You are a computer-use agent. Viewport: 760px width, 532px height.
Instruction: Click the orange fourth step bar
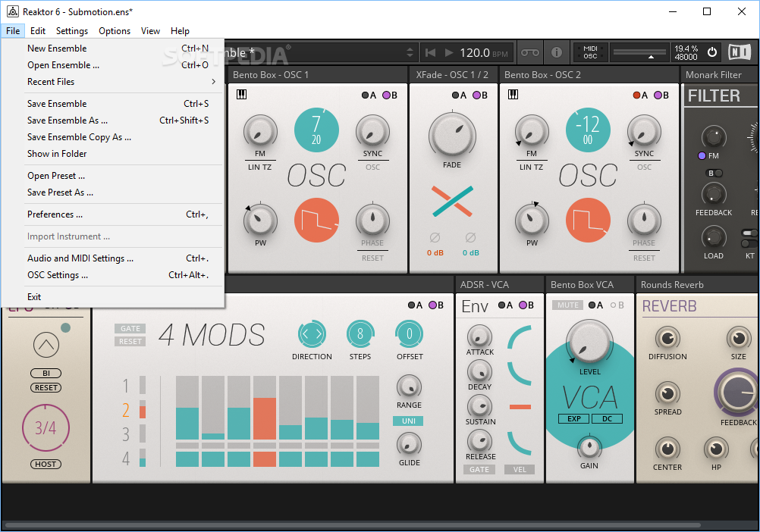265,418
